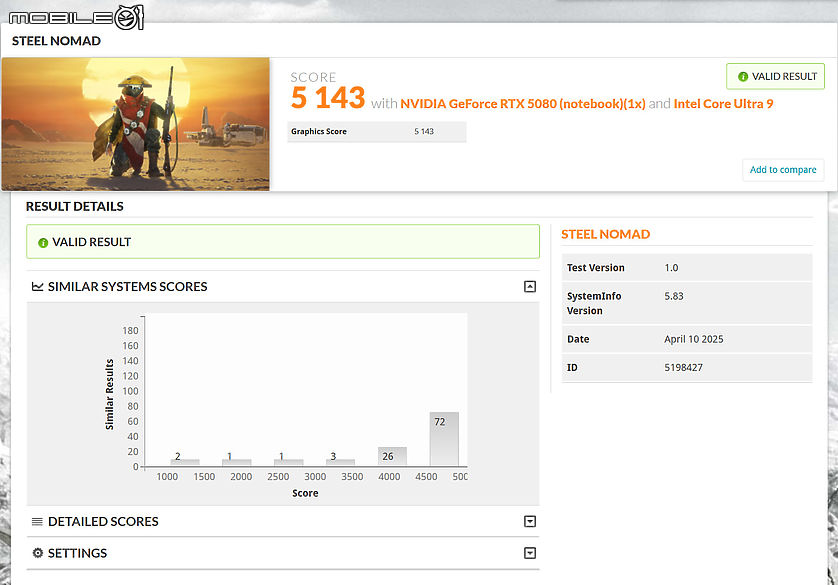Click the Settings gear icon
The height and width of the screenshot is (585, 838).
point(37,553)
